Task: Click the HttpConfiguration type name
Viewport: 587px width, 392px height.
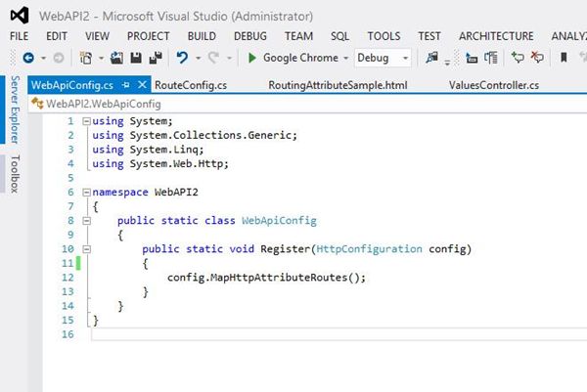Action: coord(369,249)
